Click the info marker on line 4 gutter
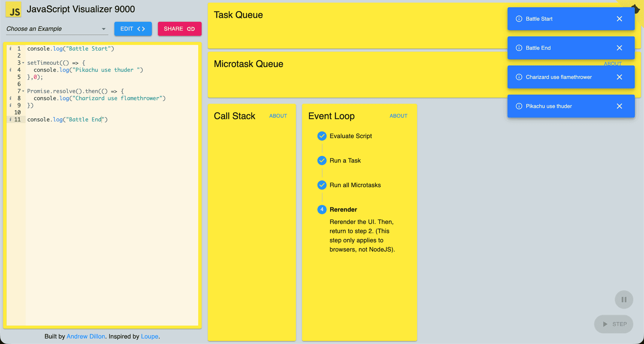The width and height of the screenshot is (644, 344). pyautogui.click(x=10, y=70)
